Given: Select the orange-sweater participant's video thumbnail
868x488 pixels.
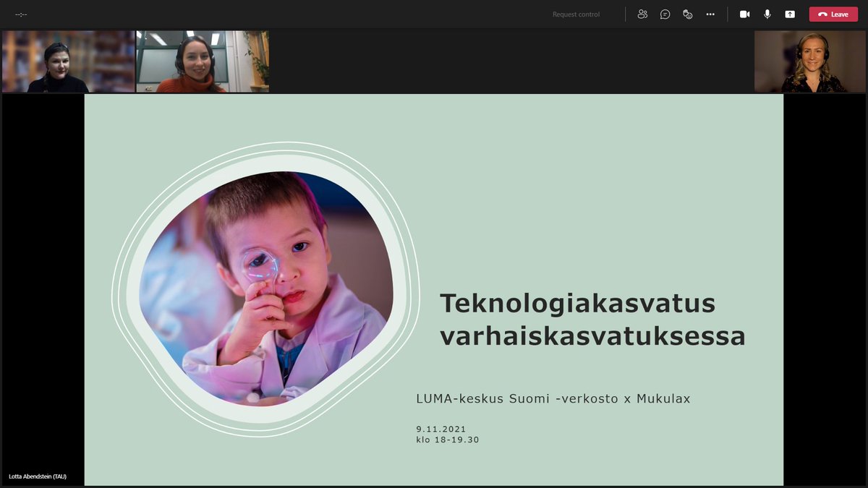Looking at the screenshot, I should (x=203, y=61).
